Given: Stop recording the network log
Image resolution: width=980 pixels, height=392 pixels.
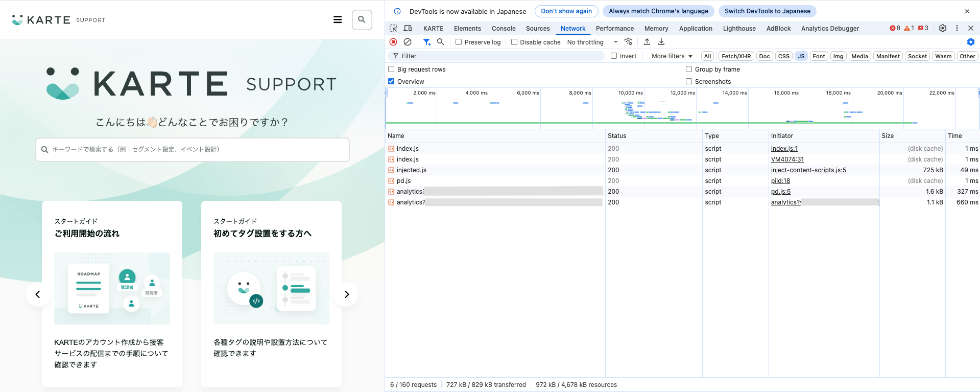Looking at the screenshot, I should [393, 42].
